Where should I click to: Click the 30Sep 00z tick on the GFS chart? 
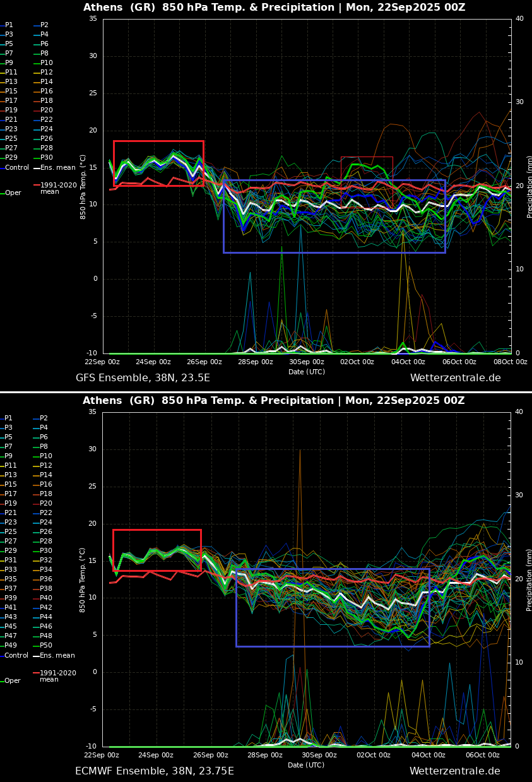(x=307, y=362)
